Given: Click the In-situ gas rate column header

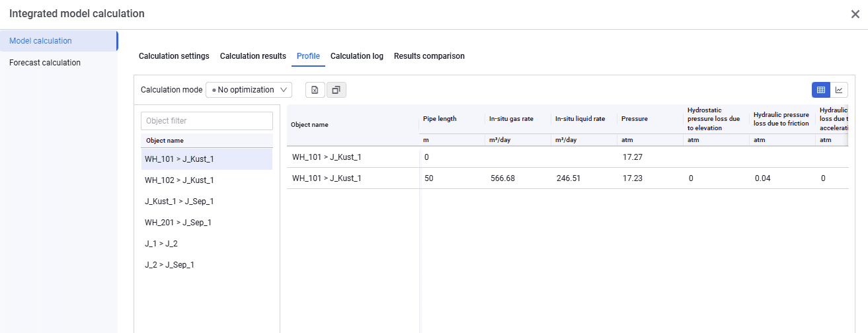Looking at the screenshot, I should coord(518,119).
